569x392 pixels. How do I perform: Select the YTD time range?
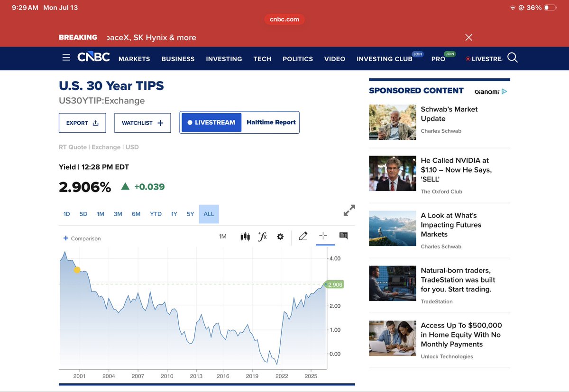click(156, 214)
